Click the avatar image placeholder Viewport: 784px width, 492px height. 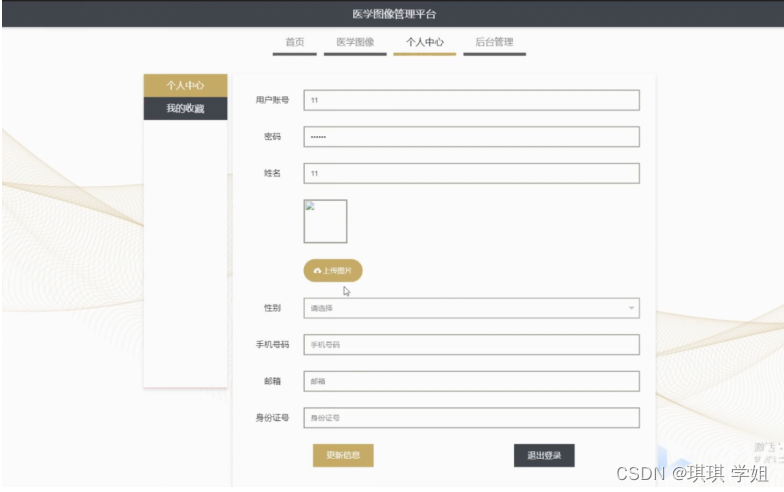(x=325, y=221)
